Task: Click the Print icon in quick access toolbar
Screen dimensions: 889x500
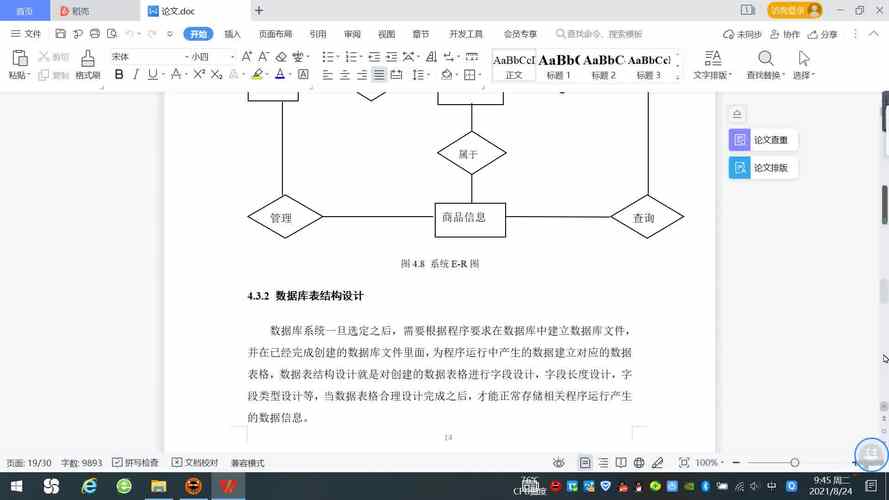Action: coord(95,34)
